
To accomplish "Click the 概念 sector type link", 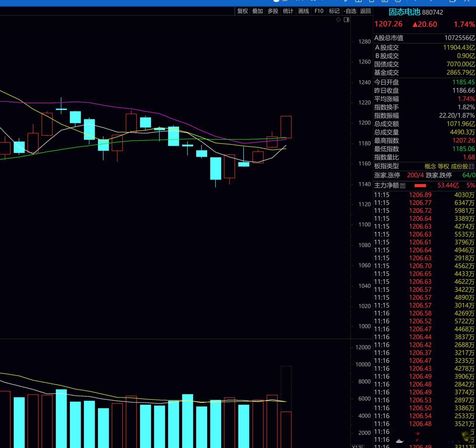I will coord(430,166).
